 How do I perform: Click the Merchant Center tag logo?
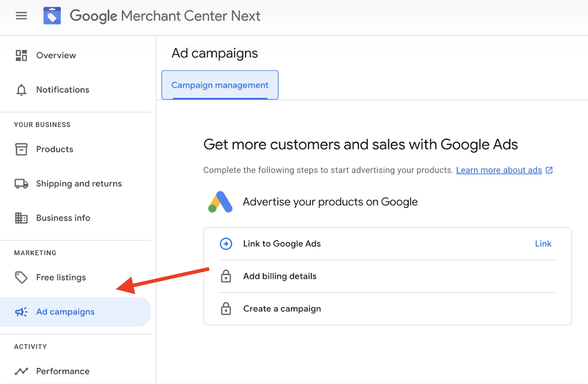pos(52,16)
